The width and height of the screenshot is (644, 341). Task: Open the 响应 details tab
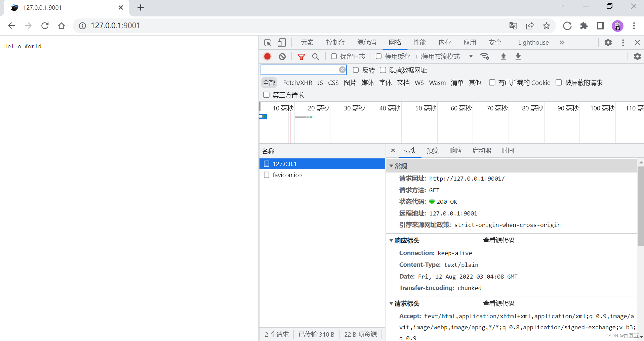coord(456,150)
